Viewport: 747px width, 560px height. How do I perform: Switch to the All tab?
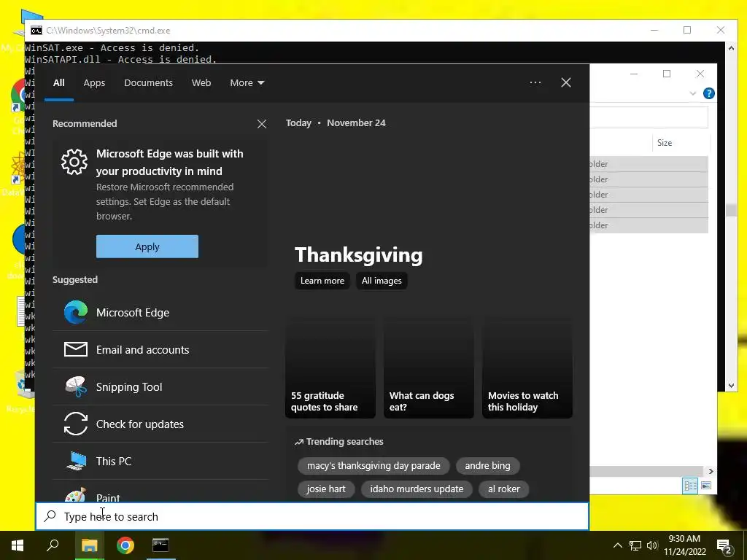(x=59, y=83)
